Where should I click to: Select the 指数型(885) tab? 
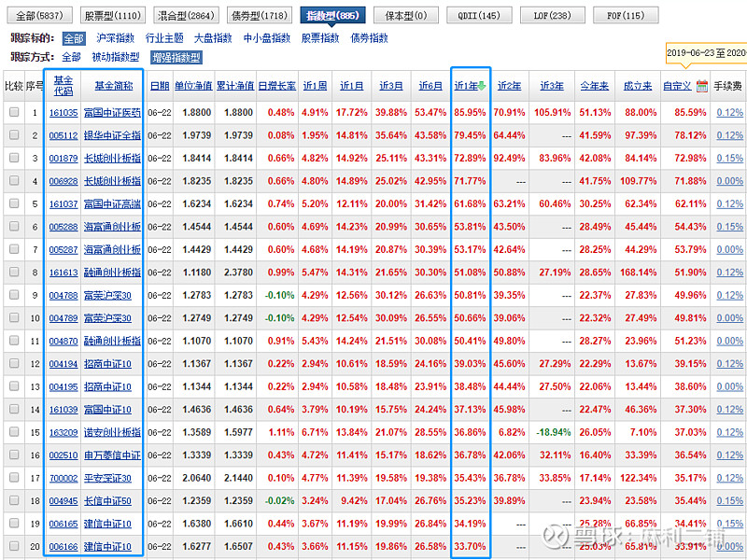click(x=332, y=15)
